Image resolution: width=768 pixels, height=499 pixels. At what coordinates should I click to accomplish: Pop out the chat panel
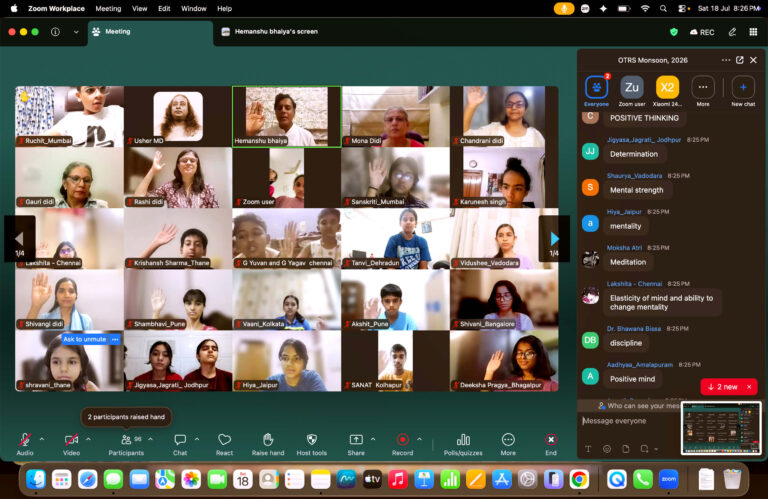pos(740,60)
